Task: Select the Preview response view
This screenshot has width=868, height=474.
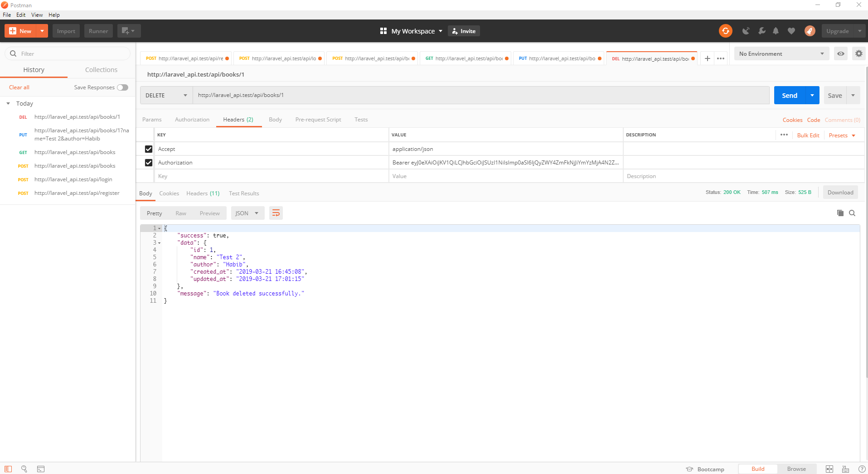Action: click(209, 213)
